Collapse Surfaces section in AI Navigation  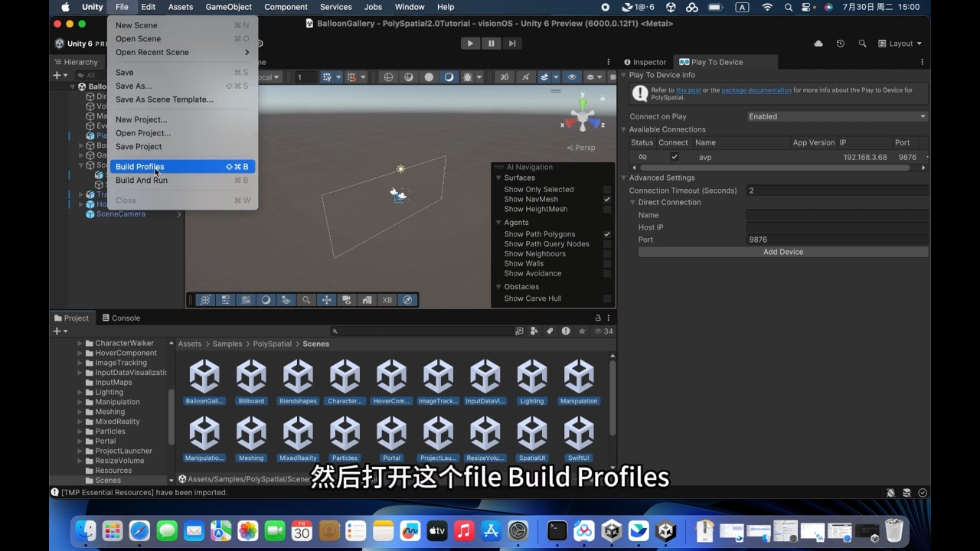click(x=498, y=178)
